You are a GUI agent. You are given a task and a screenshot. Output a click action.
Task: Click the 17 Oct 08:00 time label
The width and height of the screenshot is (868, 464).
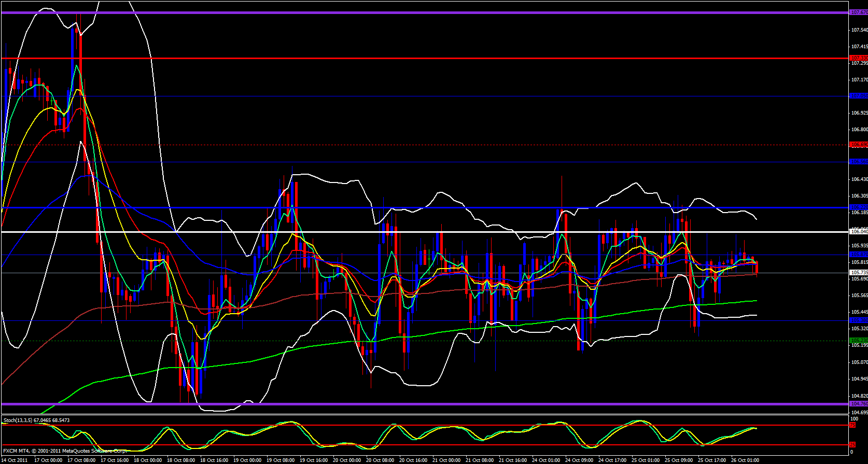81,460
